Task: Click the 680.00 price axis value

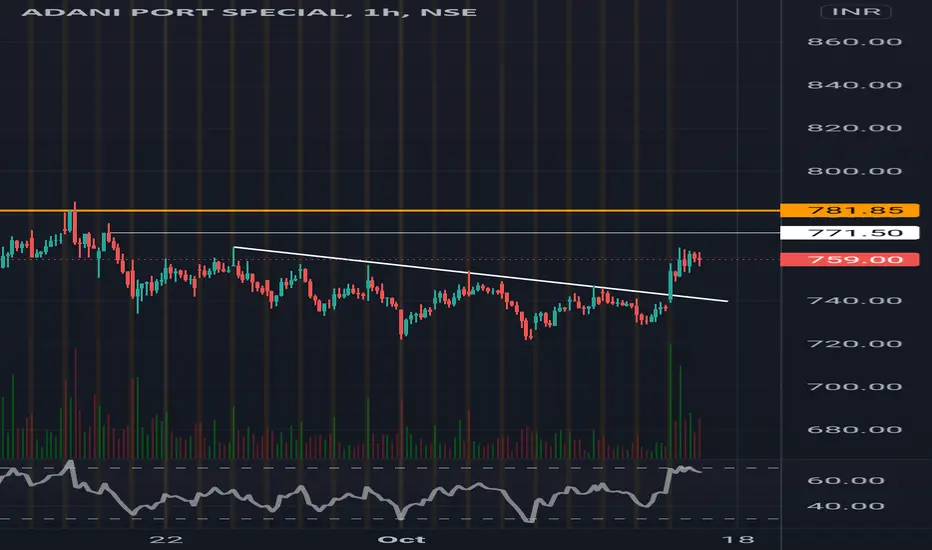Action: tap(854, 429)
